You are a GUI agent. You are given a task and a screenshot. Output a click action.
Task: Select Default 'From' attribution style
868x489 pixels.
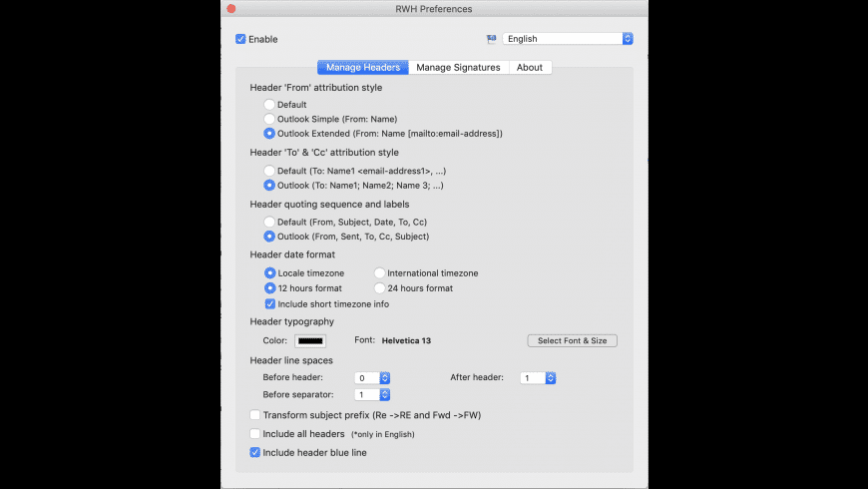coord(269,104)
